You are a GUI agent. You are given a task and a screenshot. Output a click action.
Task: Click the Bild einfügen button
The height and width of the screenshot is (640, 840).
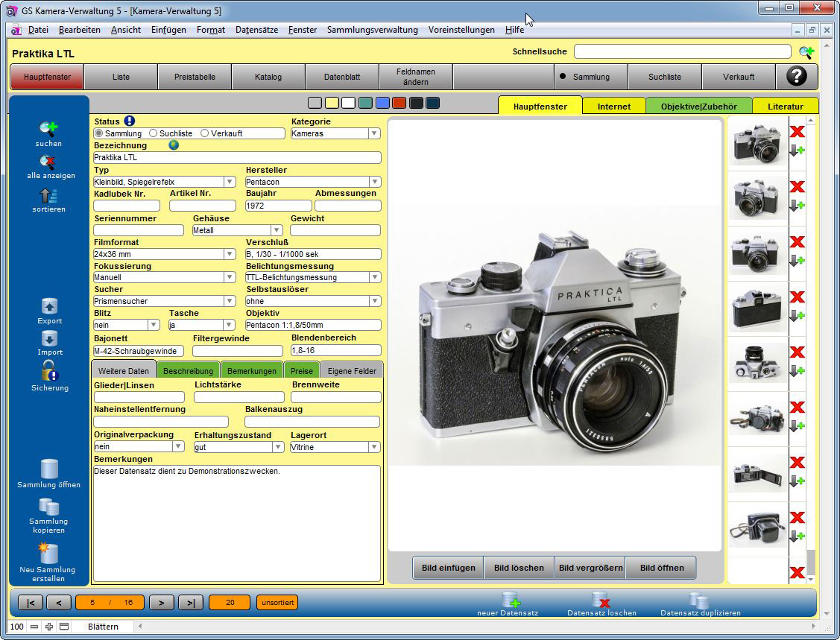pos(449,568)
